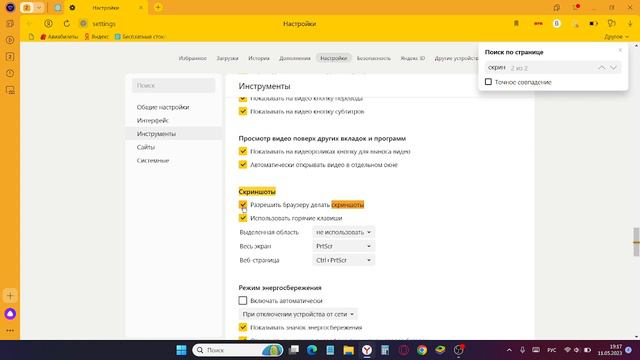Select Инструменты in settings sidebar
640x360 pixels.
coord(173,133)
